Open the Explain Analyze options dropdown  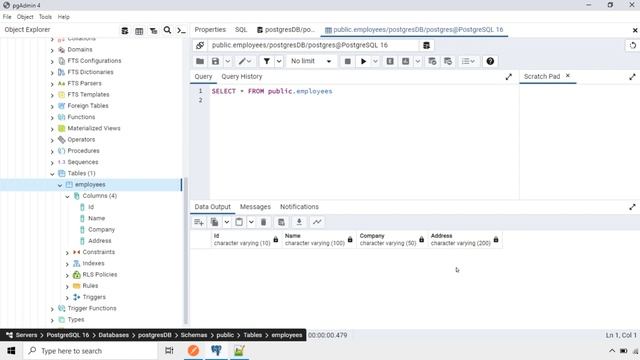[418, 61]
